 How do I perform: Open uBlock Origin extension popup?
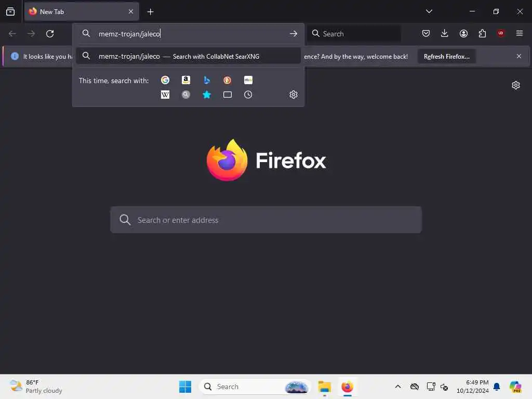pyautogui.click(x=501, y=33)
